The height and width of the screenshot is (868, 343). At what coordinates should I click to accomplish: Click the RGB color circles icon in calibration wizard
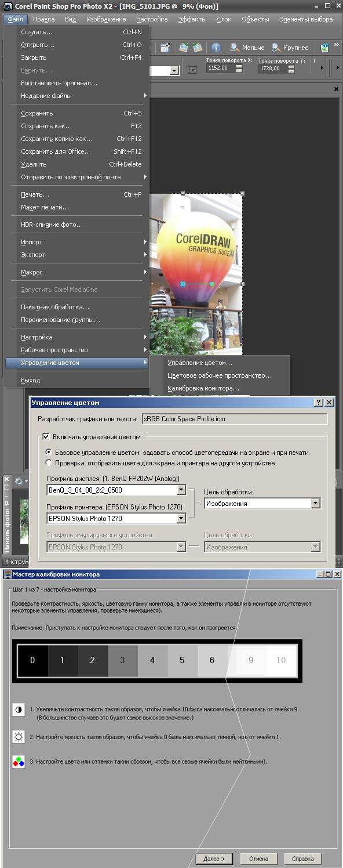(x=19, y=762)
